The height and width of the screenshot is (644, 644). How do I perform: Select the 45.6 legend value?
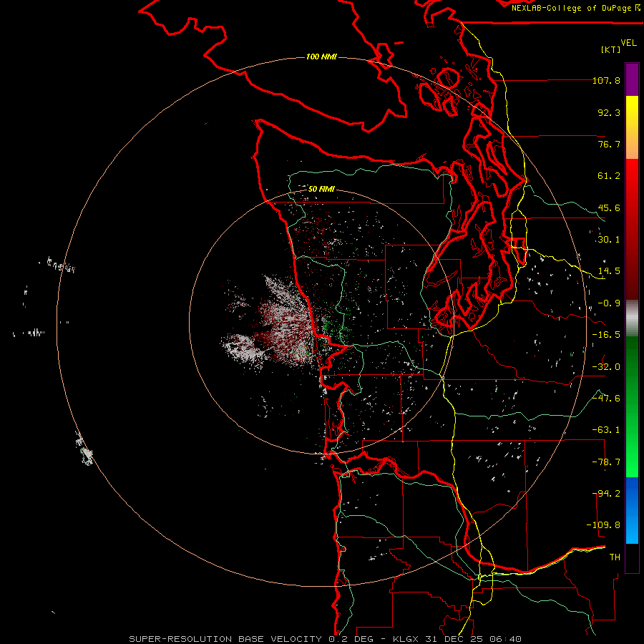pos(609,208)
